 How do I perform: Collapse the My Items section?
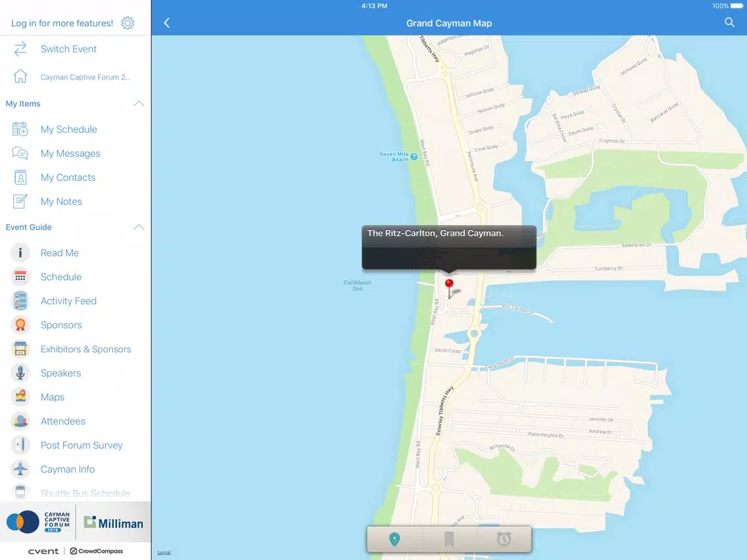point(139,104)
